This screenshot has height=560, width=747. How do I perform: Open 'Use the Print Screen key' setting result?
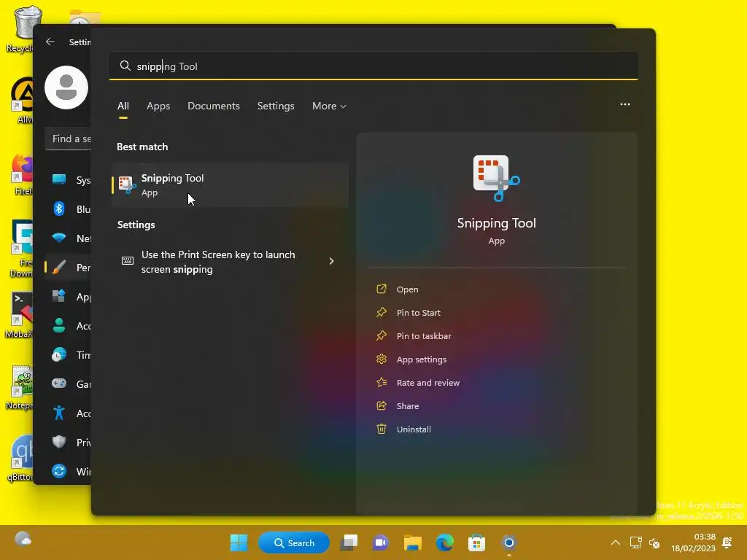230,262
